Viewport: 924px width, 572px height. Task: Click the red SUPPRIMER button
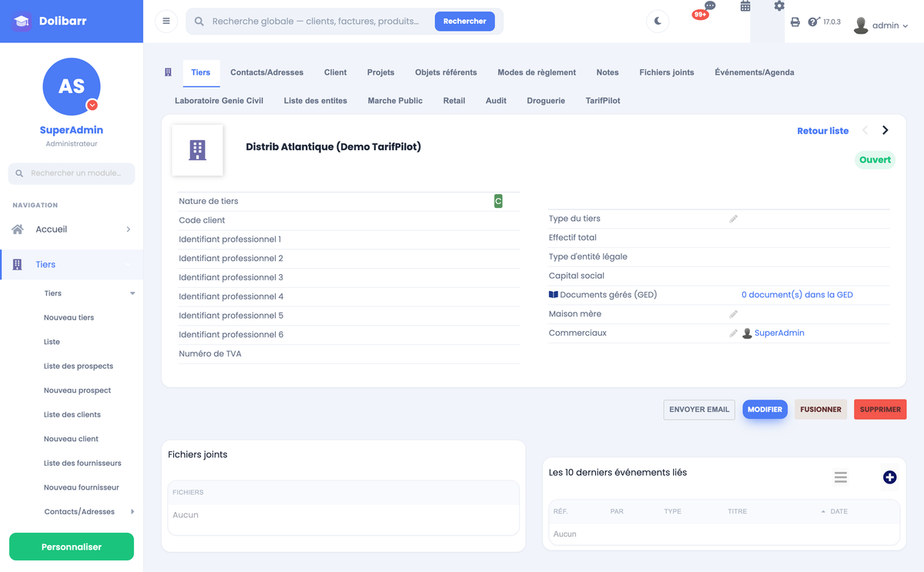click(880, 410)
